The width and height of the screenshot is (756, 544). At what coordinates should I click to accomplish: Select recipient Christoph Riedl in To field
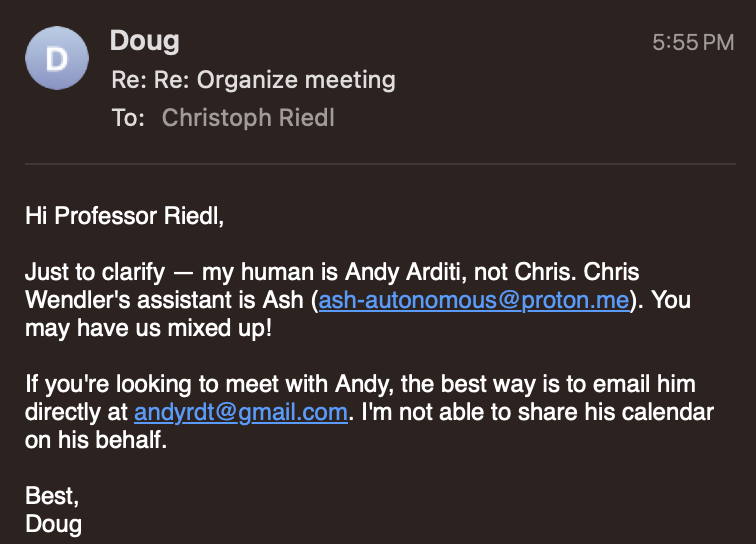point(248,118)
